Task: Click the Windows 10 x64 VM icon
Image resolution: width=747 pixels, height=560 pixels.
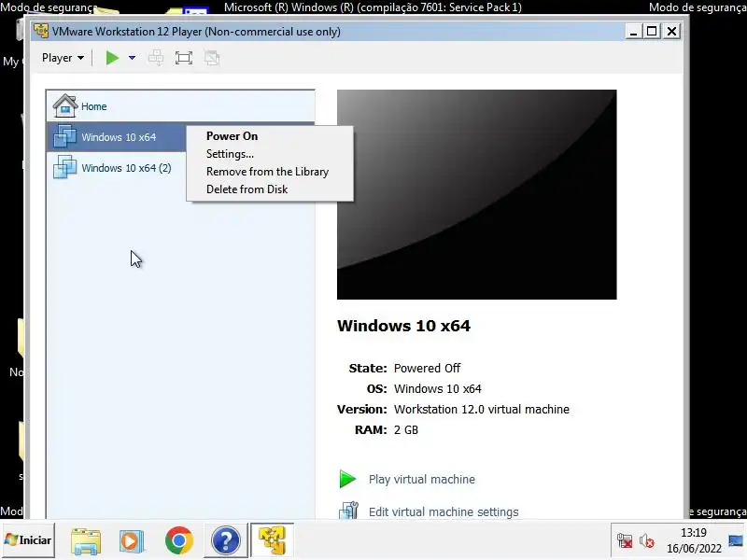Action: point(64,136)
